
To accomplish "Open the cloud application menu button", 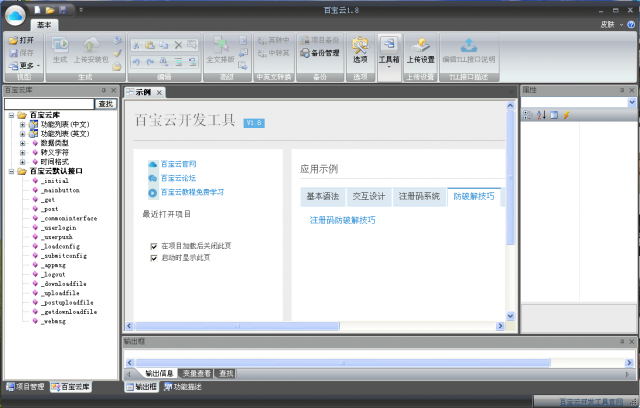I will pyautogui.click(x=16, y=16).
